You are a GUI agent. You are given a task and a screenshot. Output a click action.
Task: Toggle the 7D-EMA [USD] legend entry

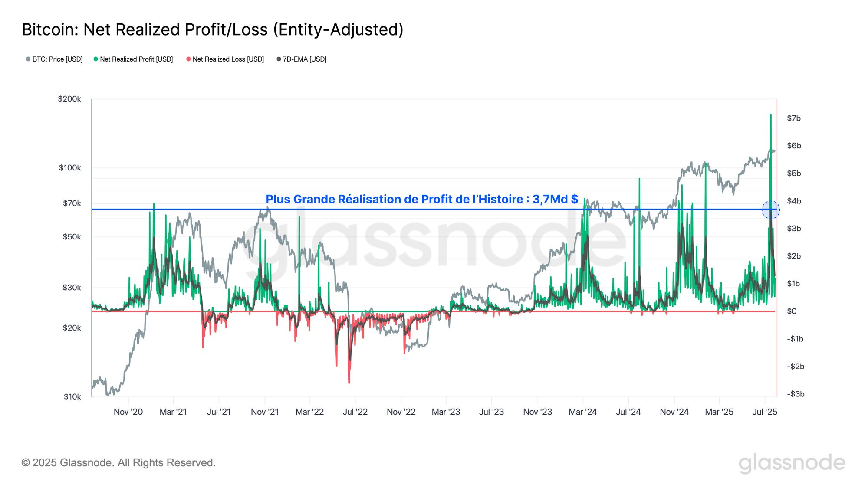[x=304, y=59]
